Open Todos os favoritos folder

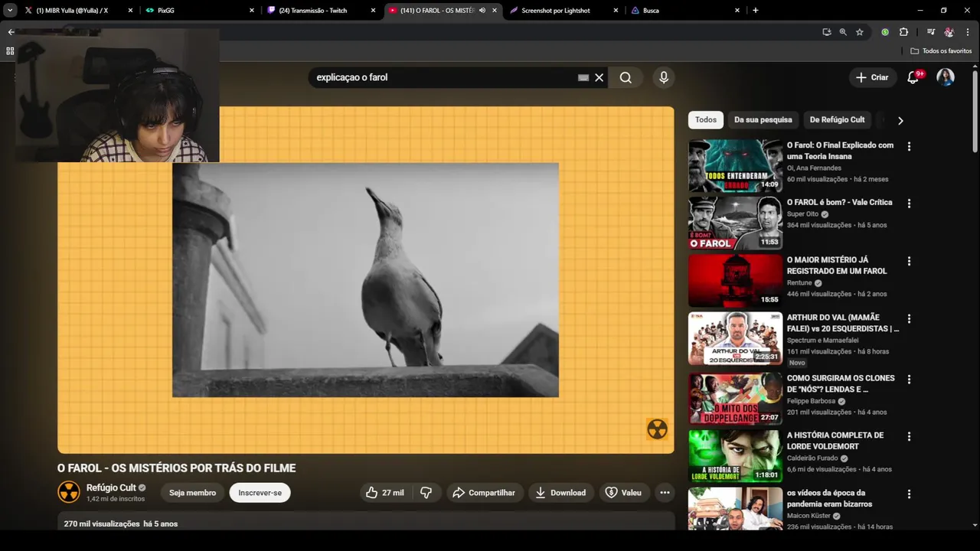pos(941,51)
